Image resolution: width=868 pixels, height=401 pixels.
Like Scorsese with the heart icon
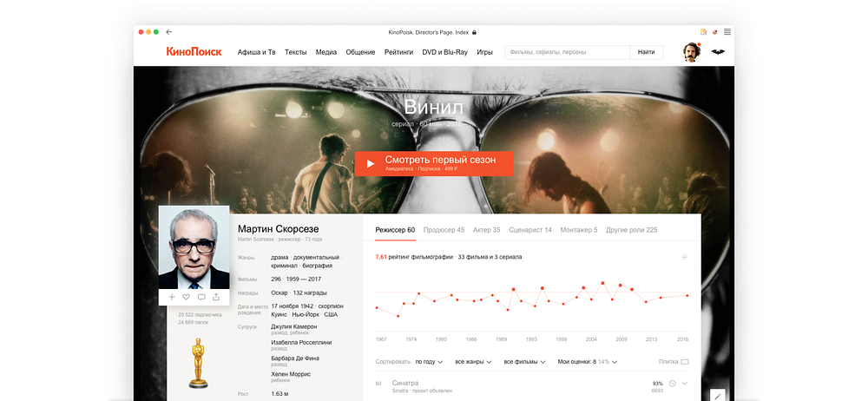[x=186, y=297]
